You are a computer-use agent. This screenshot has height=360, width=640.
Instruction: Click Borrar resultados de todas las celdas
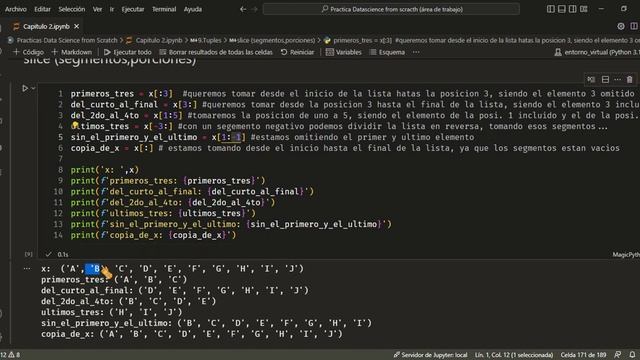(x=216, y=52)
